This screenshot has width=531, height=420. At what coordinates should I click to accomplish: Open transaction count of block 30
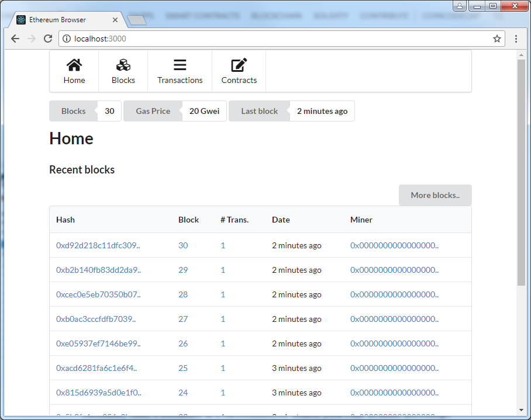223,245
